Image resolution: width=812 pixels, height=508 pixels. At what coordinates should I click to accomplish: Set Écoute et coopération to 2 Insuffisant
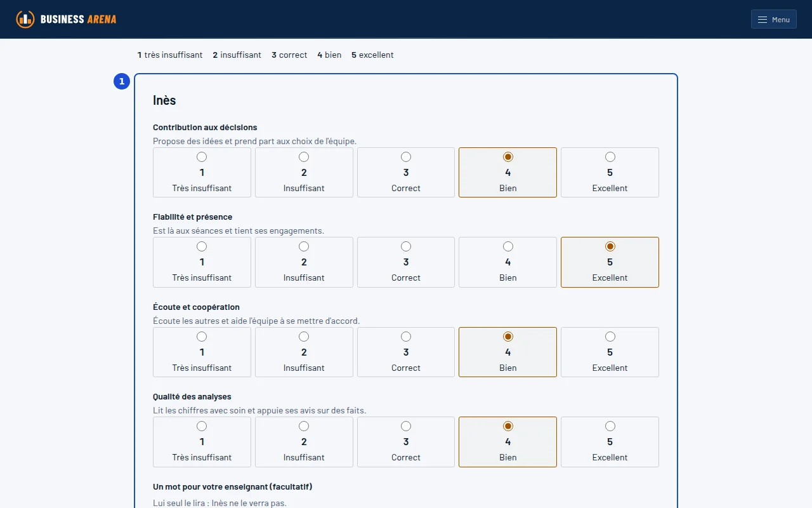(304, 352)
